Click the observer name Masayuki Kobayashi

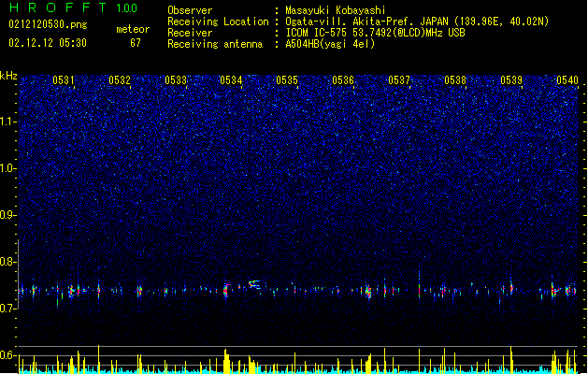pyautogui.click(x=336, y=10)
